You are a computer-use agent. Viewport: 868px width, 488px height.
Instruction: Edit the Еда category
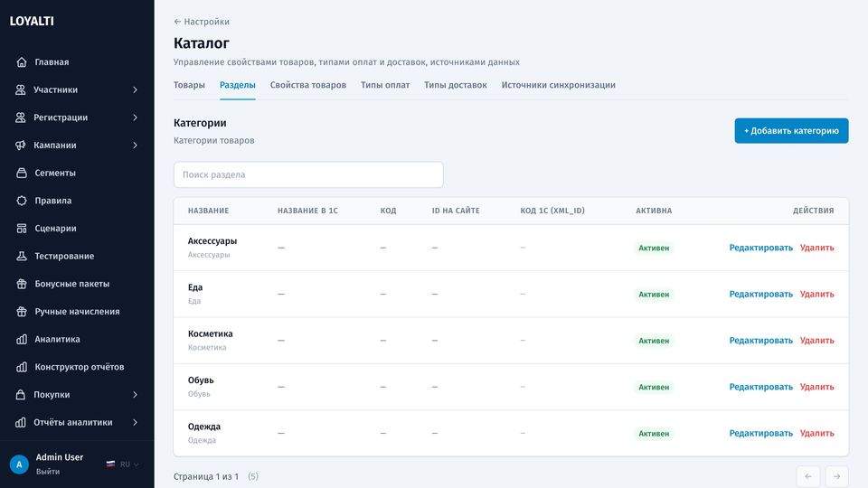760,295
